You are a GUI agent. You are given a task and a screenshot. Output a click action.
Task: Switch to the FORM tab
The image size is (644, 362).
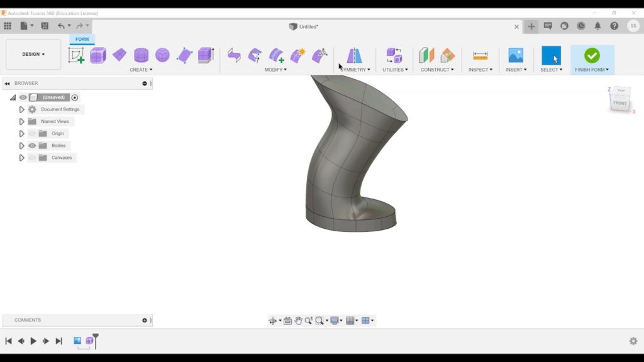pos(82,40)
